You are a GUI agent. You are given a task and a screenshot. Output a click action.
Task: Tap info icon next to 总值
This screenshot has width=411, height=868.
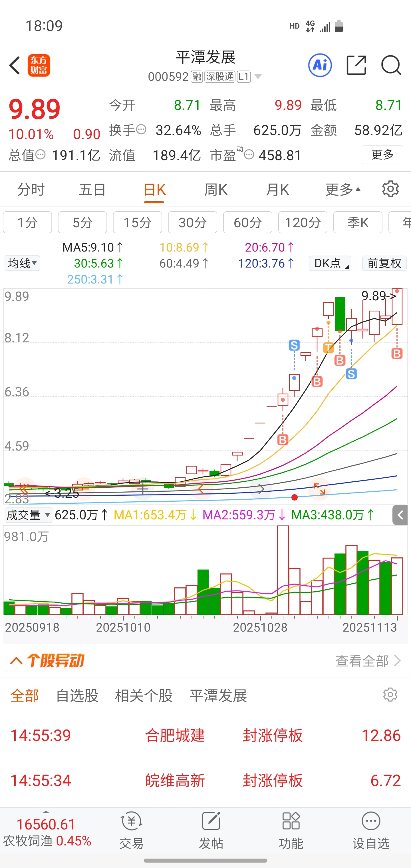pyautogui.click(x=41, y=155)
